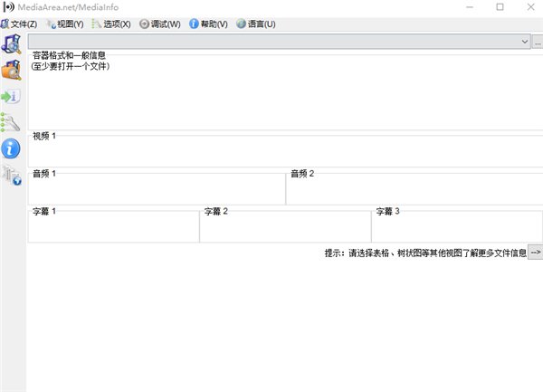
Task: Click the file selection combo box field
Action: click(x=271, y=42)
